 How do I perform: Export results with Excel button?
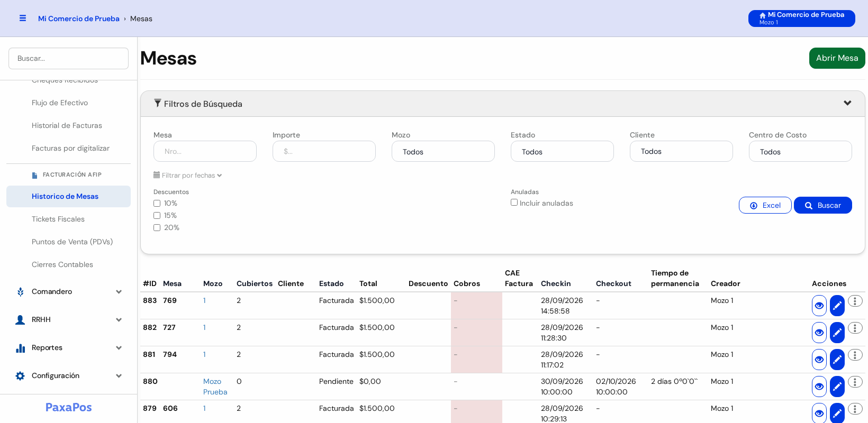(x=765, y=205)
